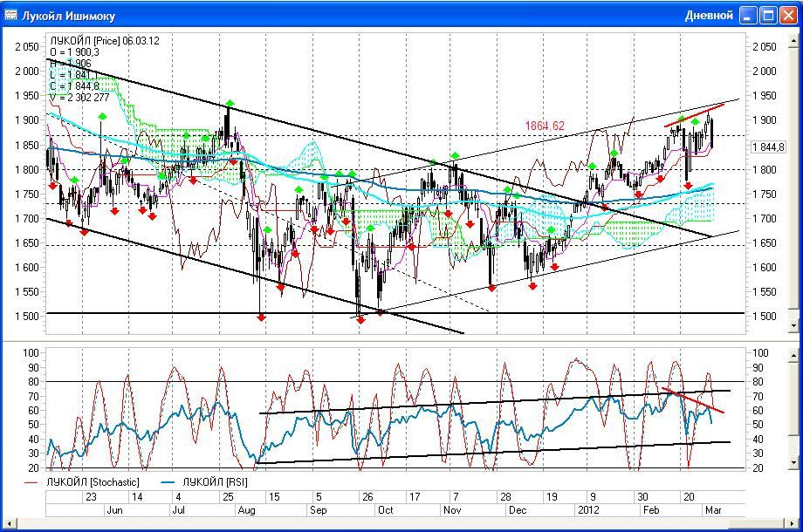
Task: Click the C = 1 844,8 close value
Action: (75, 86)
